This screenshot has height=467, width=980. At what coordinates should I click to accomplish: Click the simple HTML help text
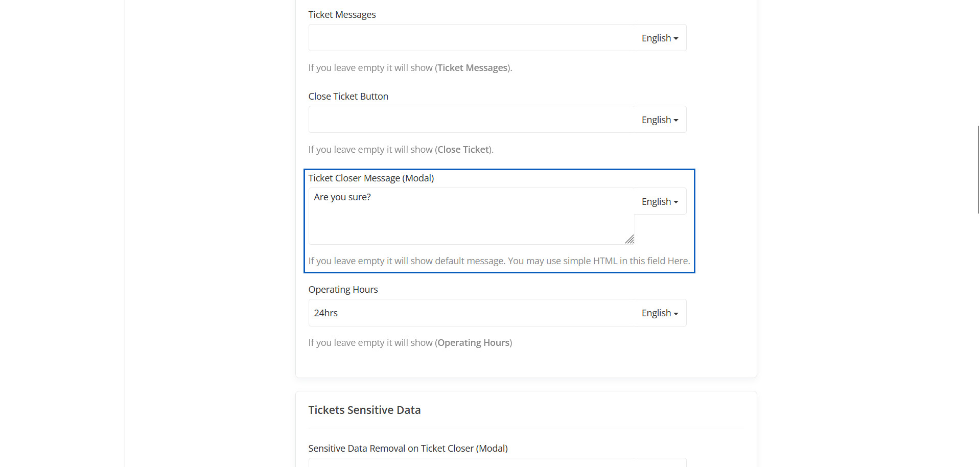pyautogui.click(x=499, y=261)
